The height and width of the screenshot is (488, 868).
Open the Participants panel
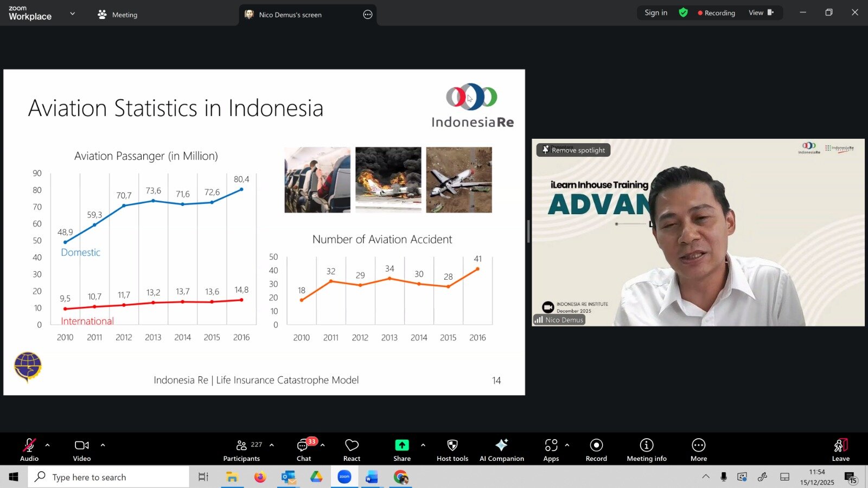pos(242,449)
